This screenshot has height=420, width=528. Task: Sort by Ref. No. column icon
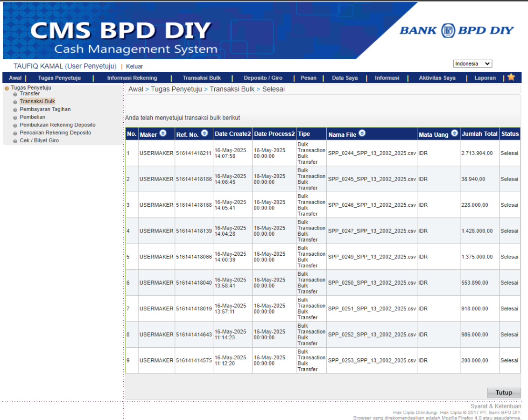click(204, 133)
